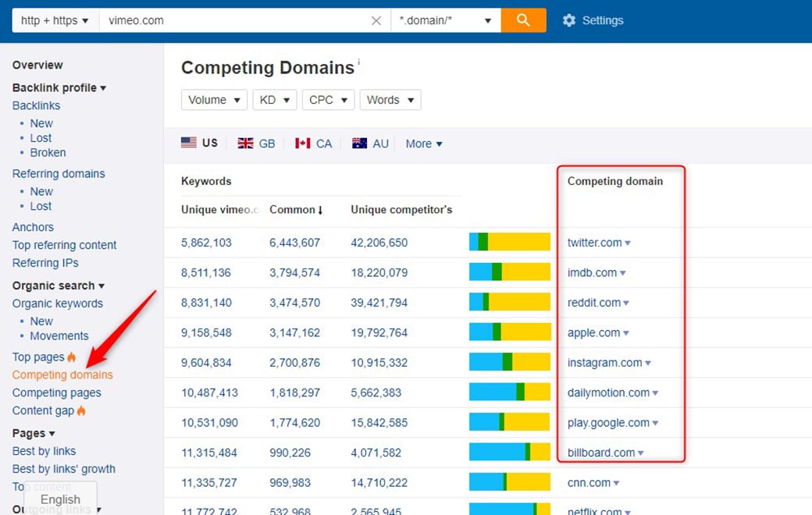Select the US flag country filter
Image resolution: width=812 pixels, height=515 pixels.
[199, 143]
